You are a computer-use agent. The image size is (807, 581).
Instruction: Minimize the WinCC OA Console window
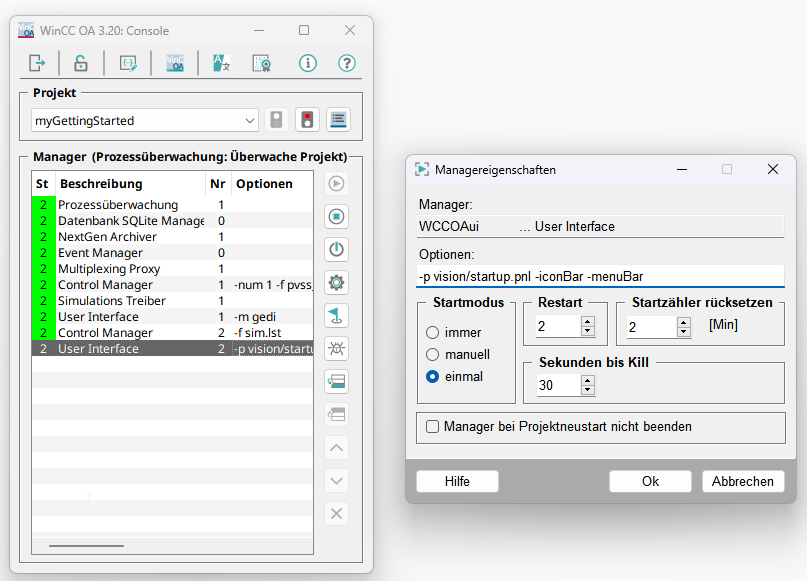point(259,30)
